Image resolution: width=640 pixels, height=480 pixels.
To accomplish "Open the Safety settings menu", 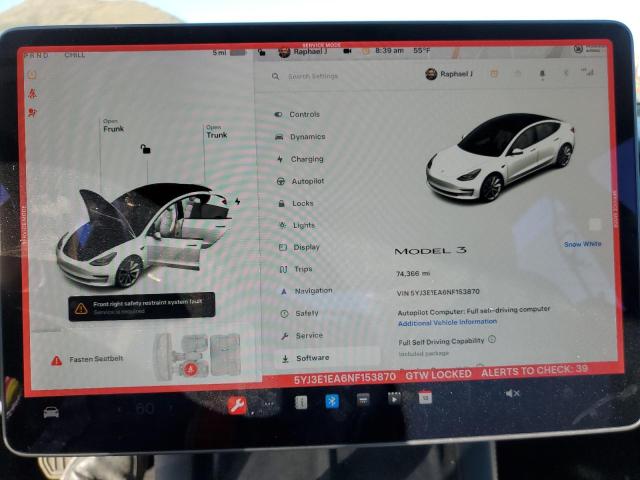I will pos(300,313).
